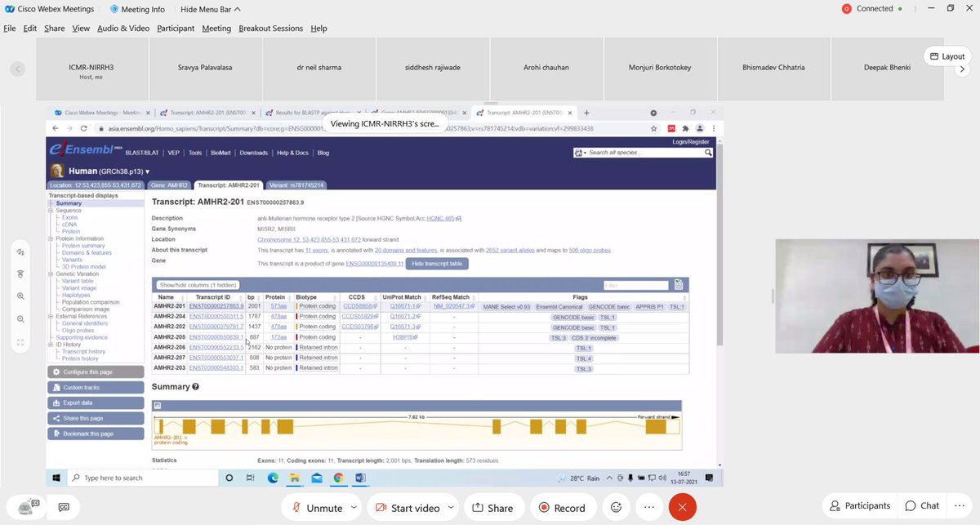The height and width of the screenshot is (525, 980).
Task: Leave the meeting with red X button
Action: 683,507
